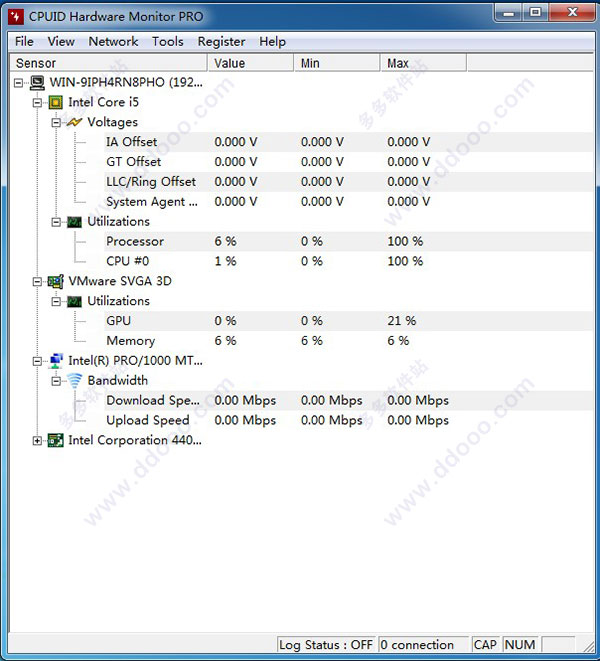Click the Voltages lightning icon

click(x=74, y=122)
